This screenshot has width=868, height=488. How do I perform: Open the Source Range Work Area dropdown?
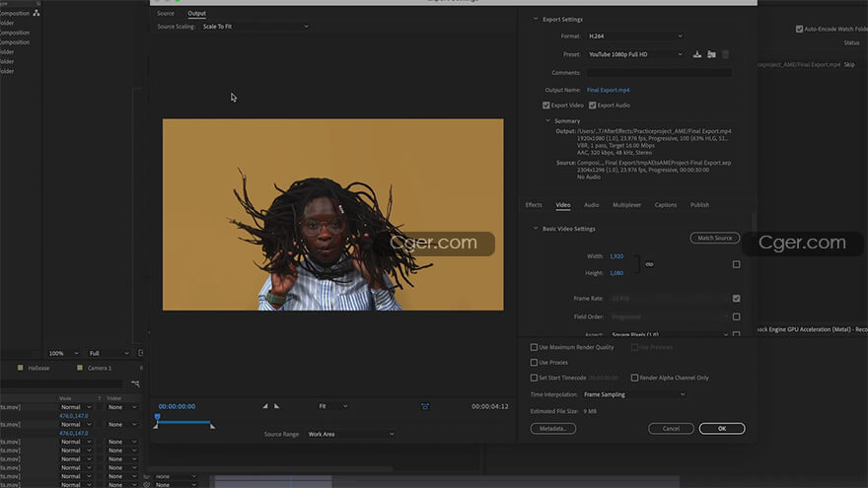351,435
